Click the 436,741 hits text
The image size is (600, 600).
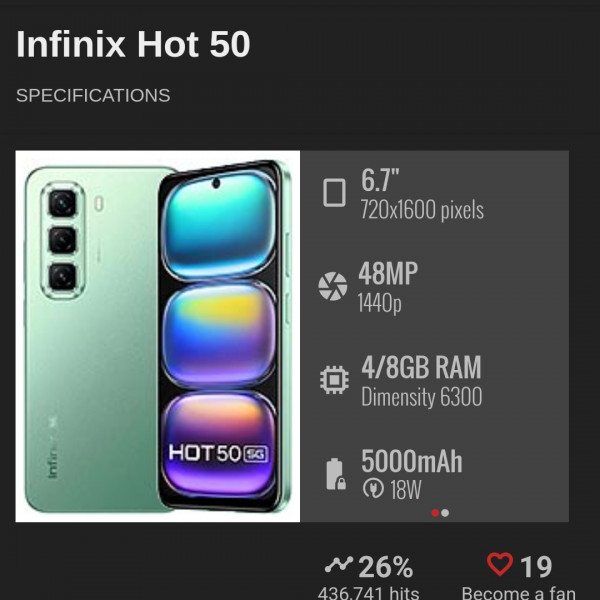(368, 593)
